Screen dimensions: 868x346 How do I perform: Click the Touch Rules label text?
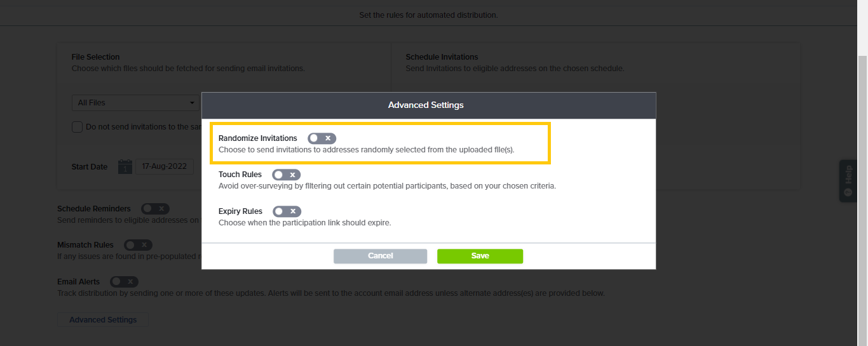240,175
